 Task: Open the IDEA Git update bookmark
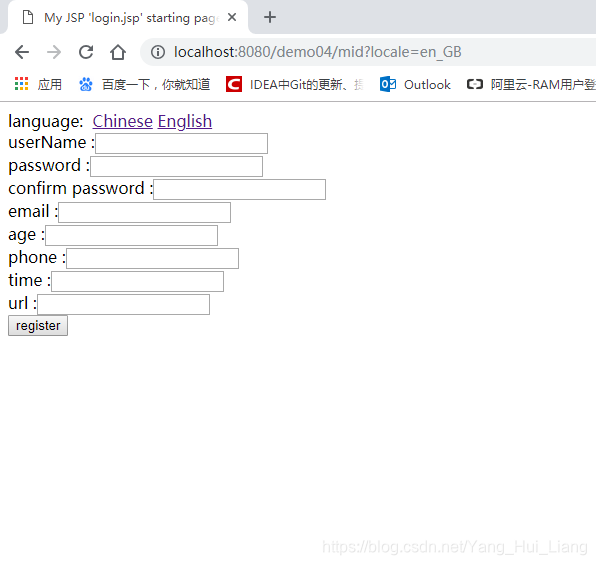tap(295, 84)
